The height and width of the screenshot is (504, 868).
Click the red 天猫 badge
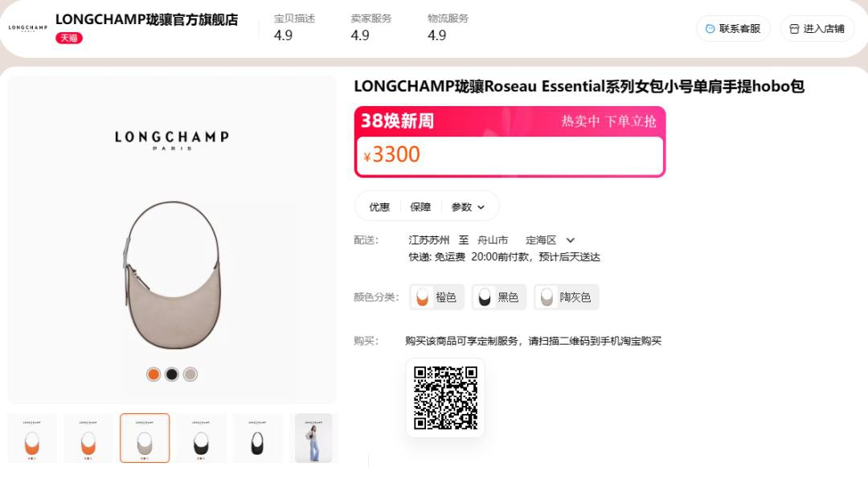click(68, 38)
